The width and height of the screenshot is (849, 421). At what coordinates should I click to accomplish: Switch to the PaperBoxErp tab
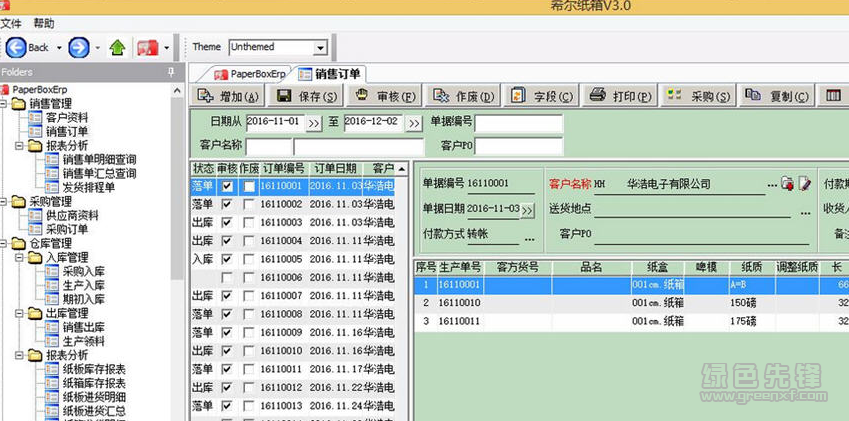[251, 74]
